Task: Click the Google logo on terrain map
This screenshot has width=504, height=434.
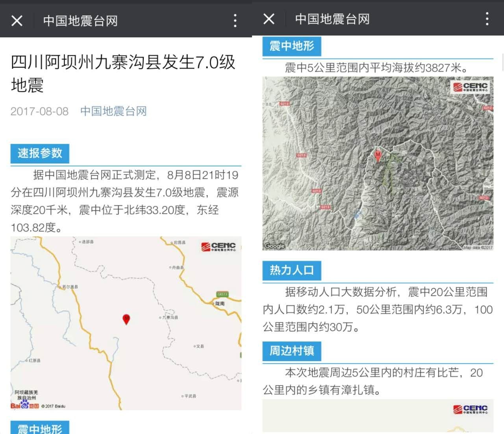Action: click(x=274, y=246)
